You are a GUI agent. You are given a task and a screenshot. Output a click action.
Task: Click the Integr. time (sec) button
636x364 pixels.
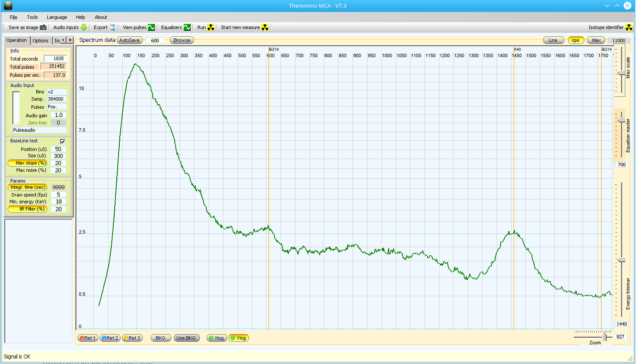click(x=27, y=187)
